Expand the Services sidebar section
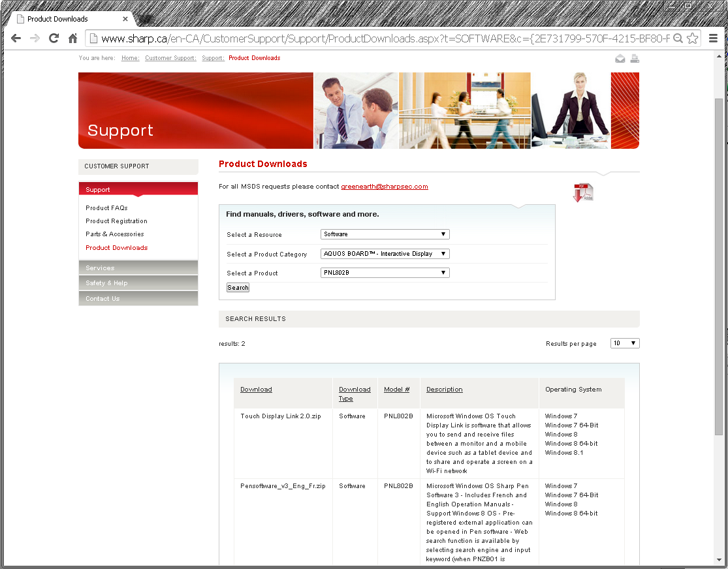The image size is (728, 569). [138, 268]
